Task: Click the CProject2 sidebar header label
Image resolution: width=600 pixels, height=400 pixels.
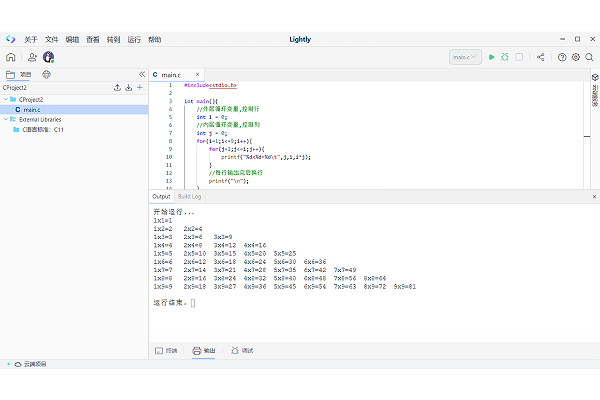Action: pyautogui.click(x=15, y=88)
